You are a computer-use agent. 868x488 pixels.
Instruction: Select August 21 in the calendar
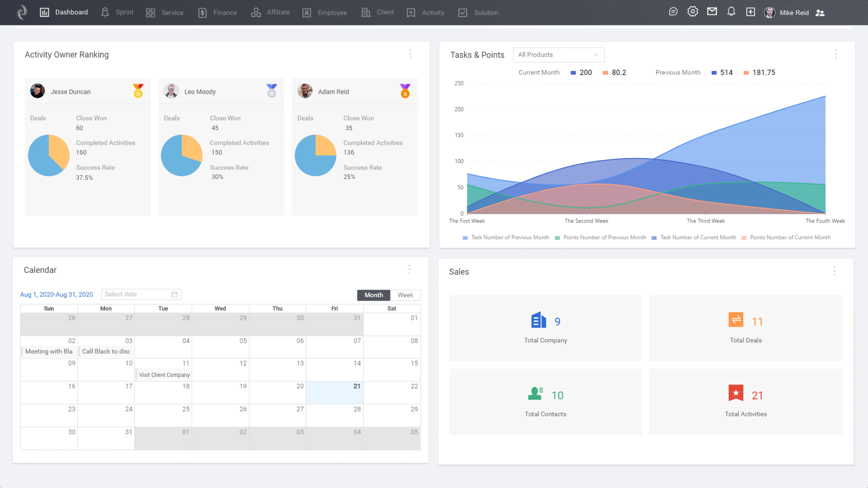coord(335,392)
